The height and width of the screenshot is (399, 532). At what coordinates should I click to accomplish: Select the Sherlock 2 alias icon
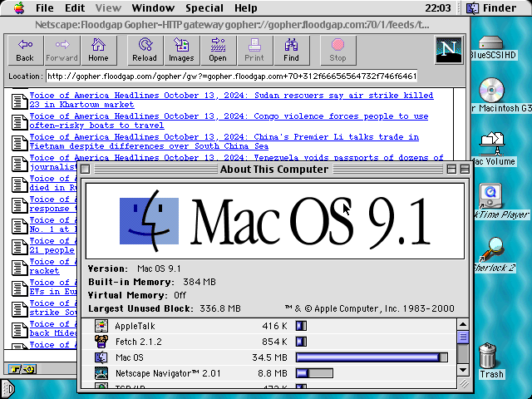(492, 249)
